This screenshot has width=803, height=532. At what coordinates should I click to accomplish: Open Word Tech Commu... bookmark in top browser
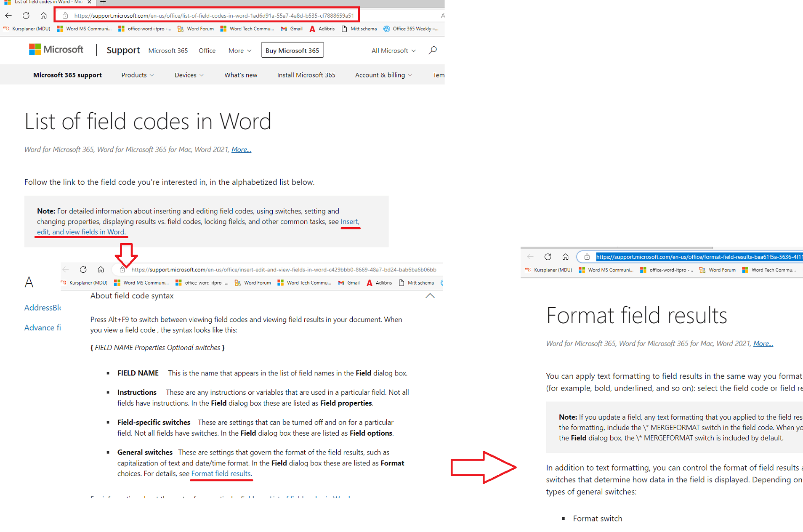[247, 29]
